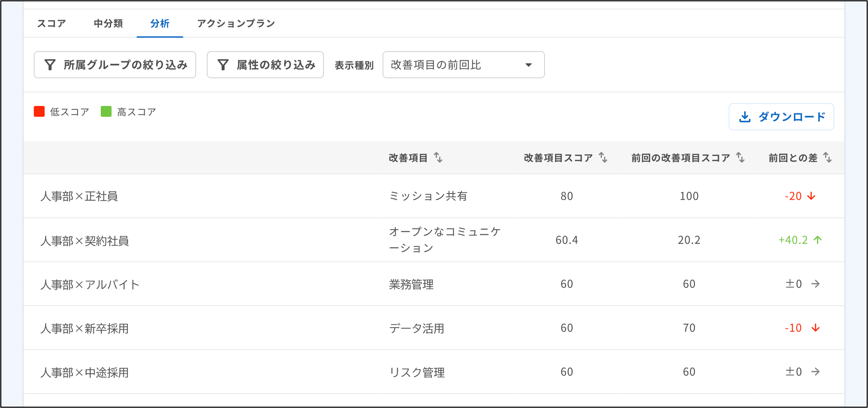The height and width of the screenshot is (408, 868).
Task: Switch to the スコア tab
Action: pos(51,24)
